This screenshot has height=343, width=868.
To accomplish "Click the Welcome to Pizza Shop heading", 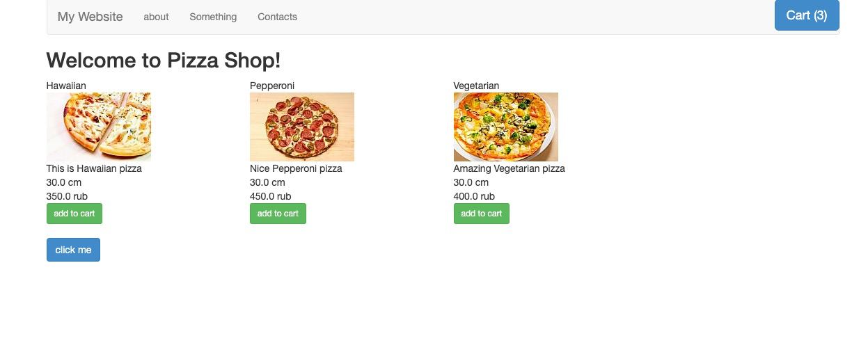I will tap(164, 61).
